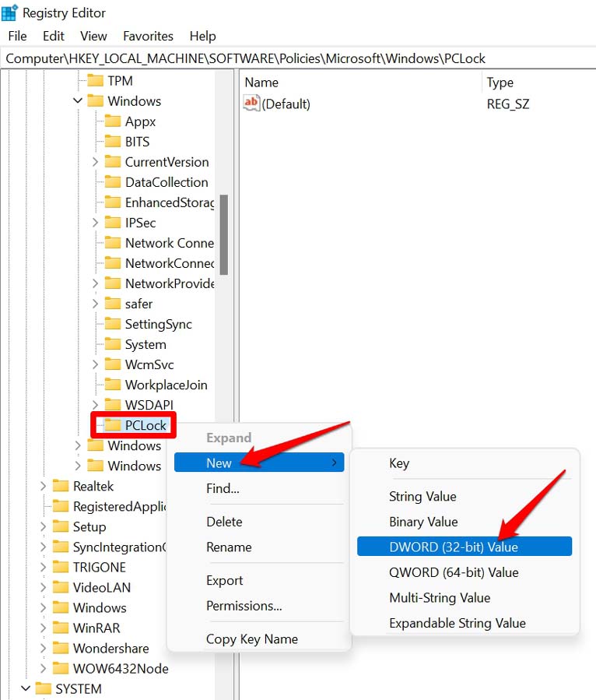Image resolution: width=596 pixels, height=700 pixels.
Task: Click the tree pane vertical scrollbar thumb
Action: tap(224, 234)
